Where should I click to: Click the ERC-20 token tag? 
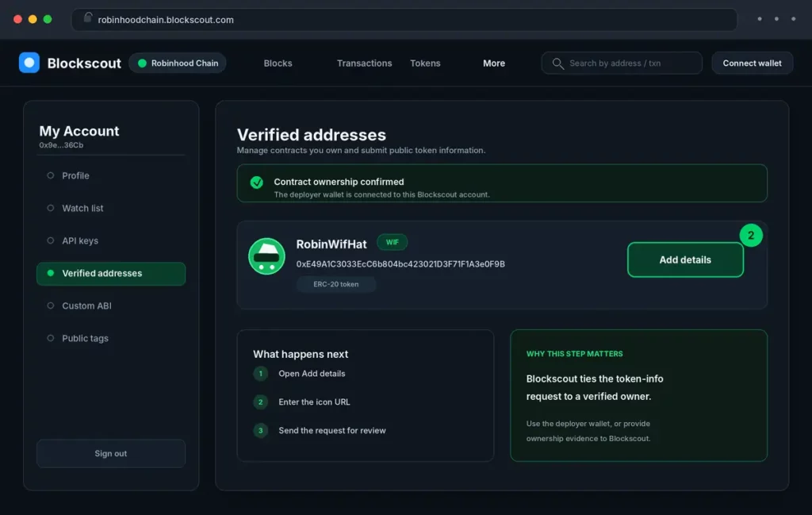[335, 284]
